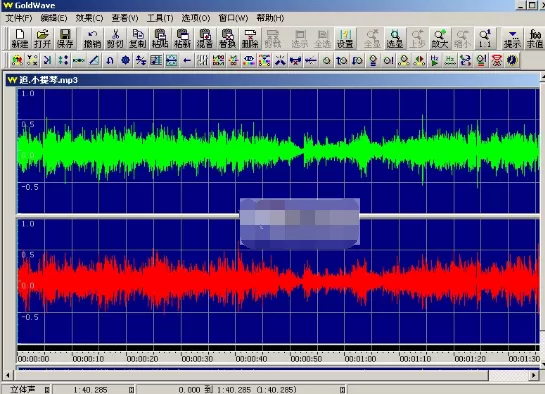Click inside the red right-channel waveform
Screen dimensions: 545x394
(x=278, y=281)
